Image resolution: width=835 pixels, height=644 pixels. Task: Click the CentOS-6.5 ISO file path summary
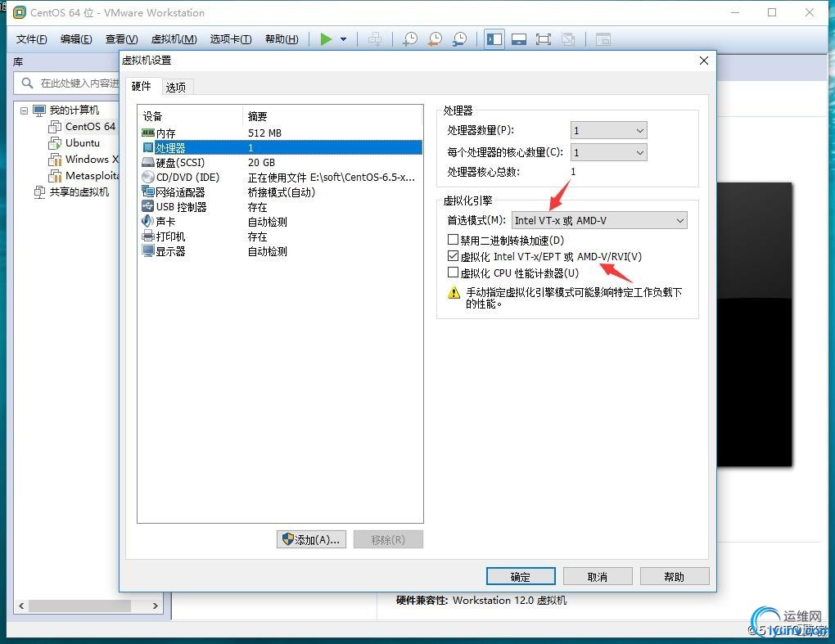pyautogui.click(x=332, y=178)
